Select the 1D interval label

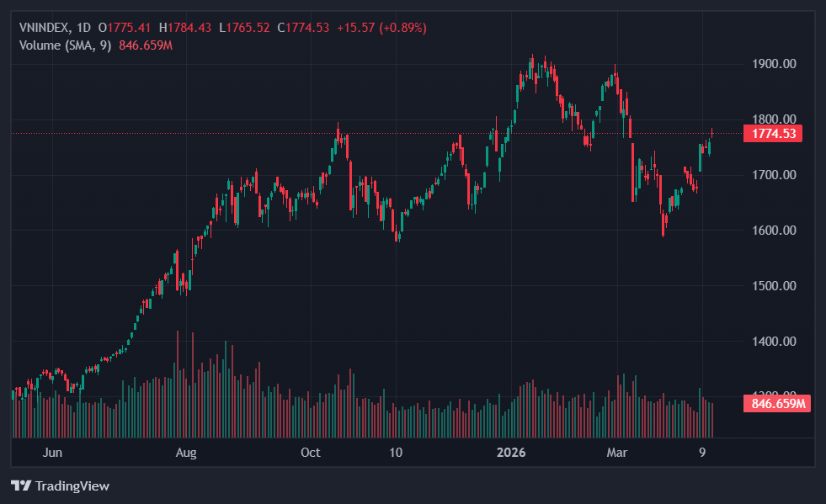[83, 28]
